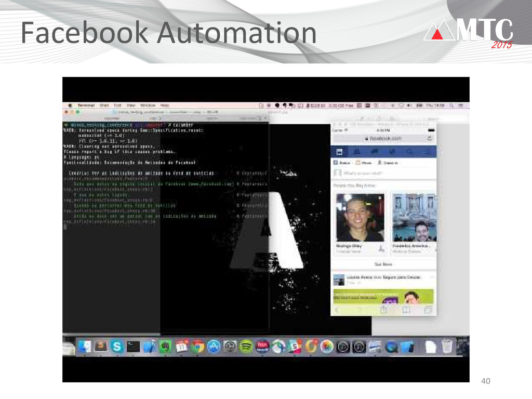The image size is (532, 399).
Task: Tap See More under friend suggestions
Action: [383, 264]
